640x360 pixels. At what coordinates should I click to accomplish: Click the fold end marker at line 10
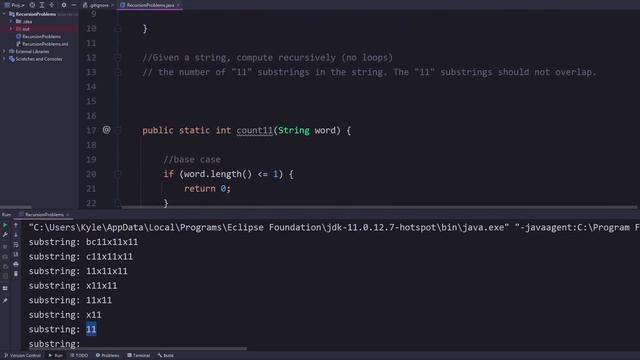[118, 29]
